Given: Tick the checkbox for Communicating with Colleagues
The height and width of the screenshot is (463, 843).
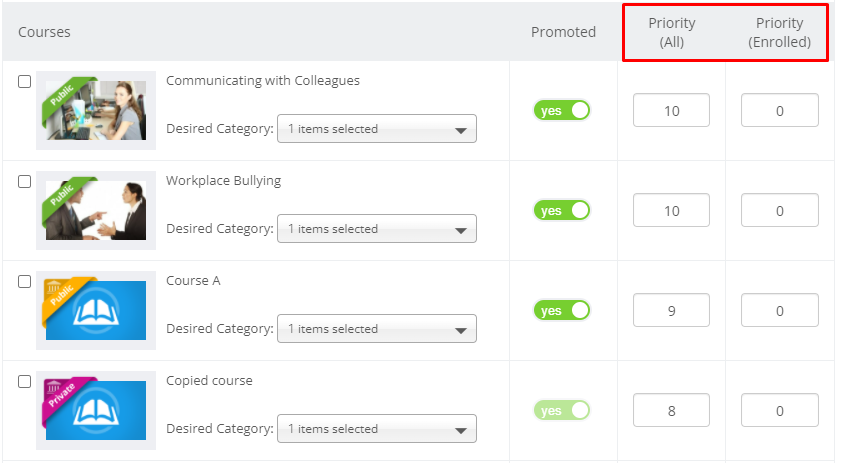Looking at the screenshot, I should [25, 82].
